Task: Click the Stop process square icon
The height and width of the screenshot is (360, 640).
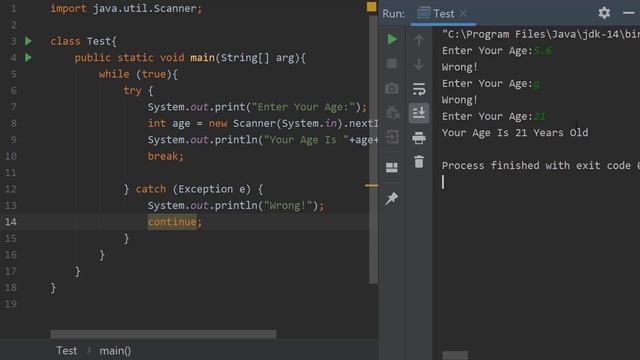Action: 392,63
